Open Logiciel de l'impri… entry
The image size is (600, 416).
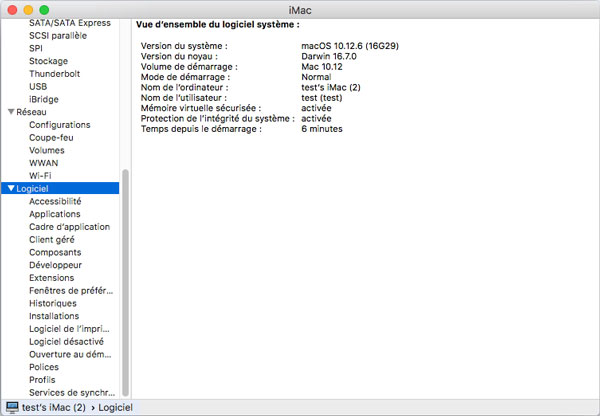tap(69, 329)
